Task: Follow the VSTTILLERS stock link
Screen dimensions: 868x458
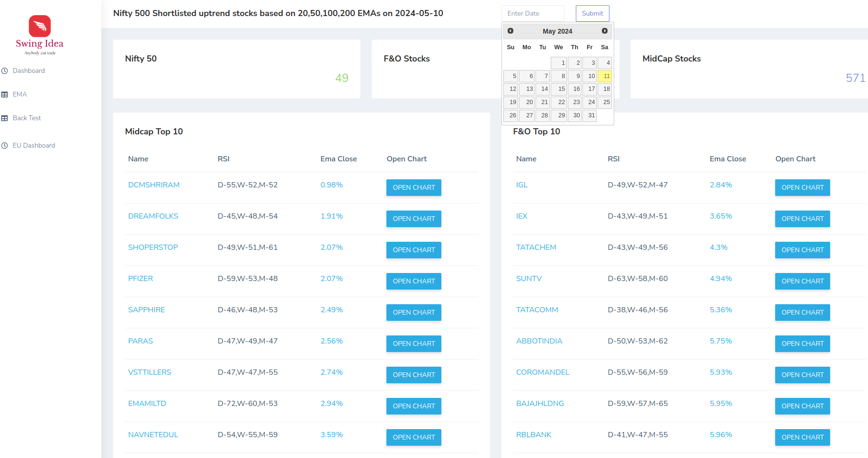Action: [150, 372]
